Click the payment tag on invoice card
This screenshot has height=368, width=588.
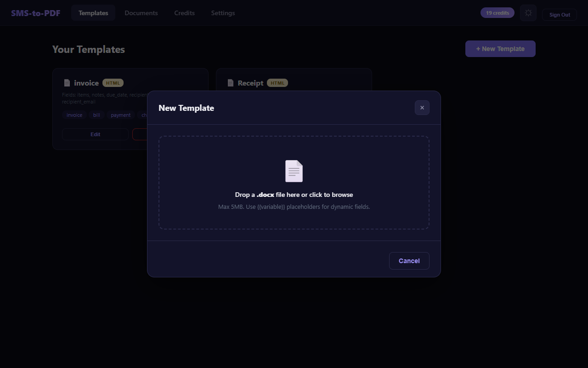pyautogui.click(x=120, y=115)
